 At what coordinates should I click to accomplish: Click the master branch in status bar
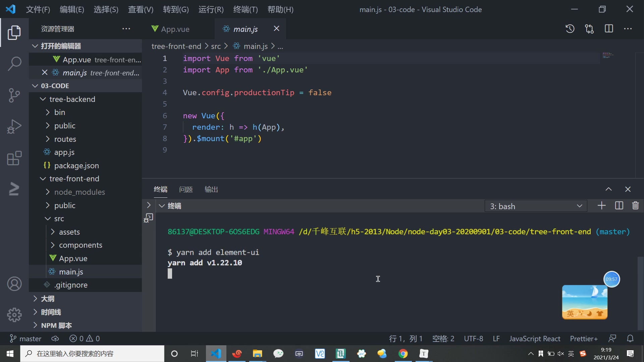pos(25,338)
